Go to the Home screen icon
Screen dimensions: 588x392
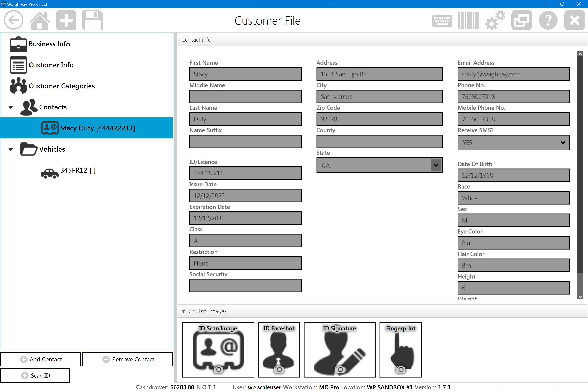tap(40, 20)
